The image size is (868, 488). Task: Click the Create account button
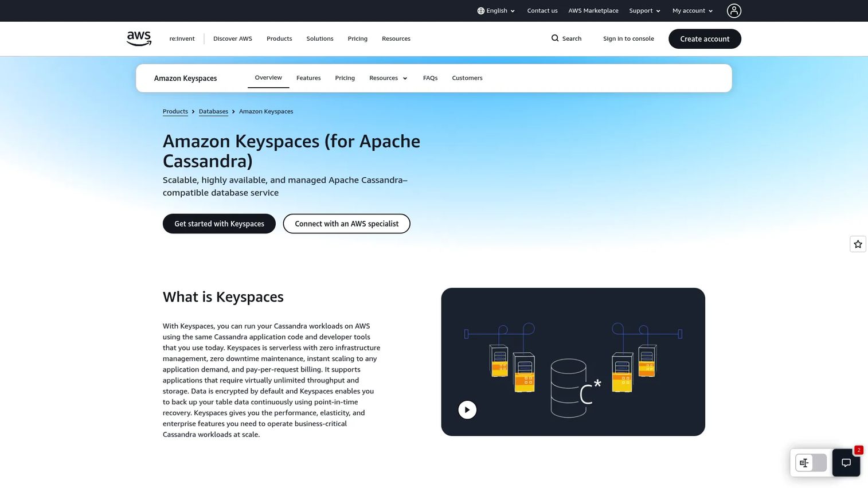click(x=705, y=39)
